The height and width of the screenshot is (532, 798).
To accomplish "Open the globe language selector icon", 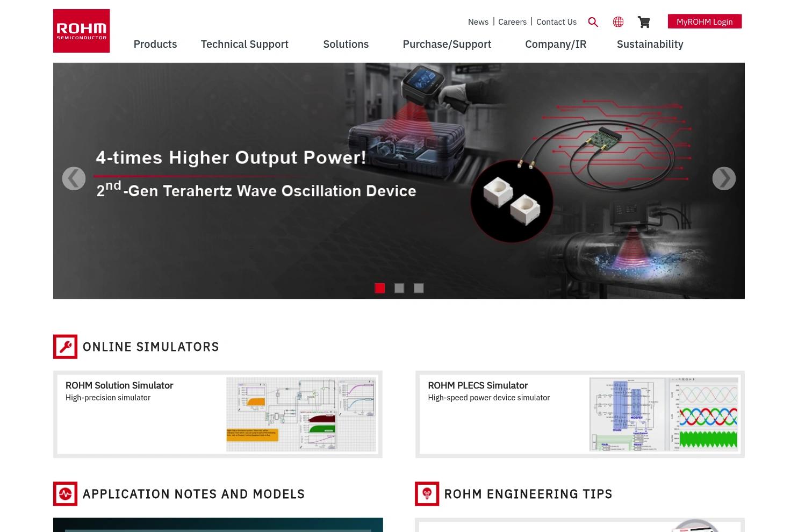I will point(618,22).
